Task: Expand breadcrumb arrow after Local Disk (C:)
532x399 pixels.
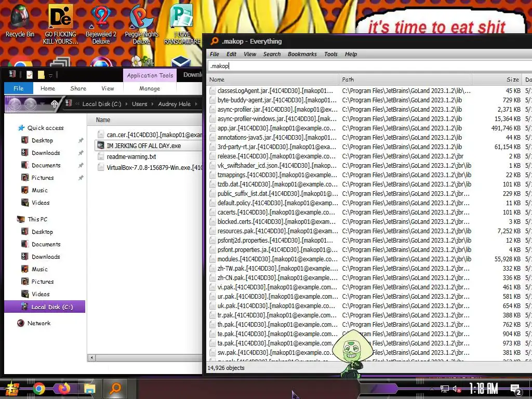Action: [x=127, y=104]
